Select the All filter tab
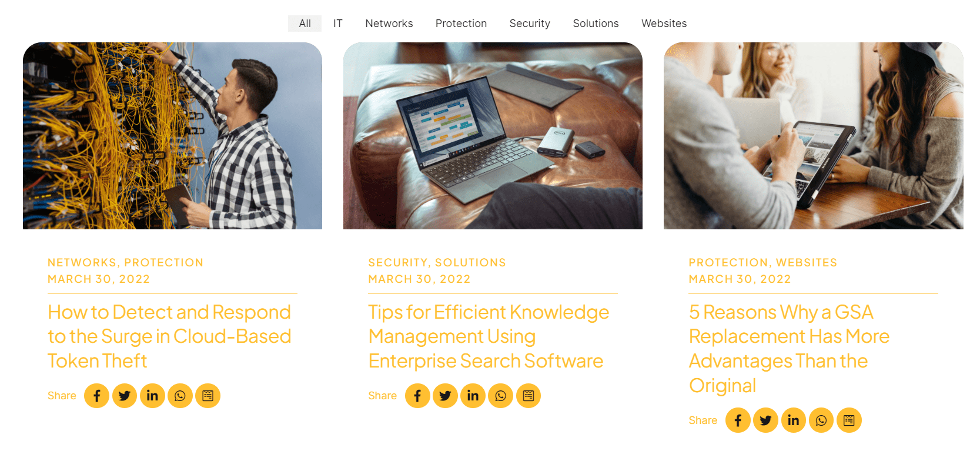Screen dimensions: 980x451 click(305, 24)
